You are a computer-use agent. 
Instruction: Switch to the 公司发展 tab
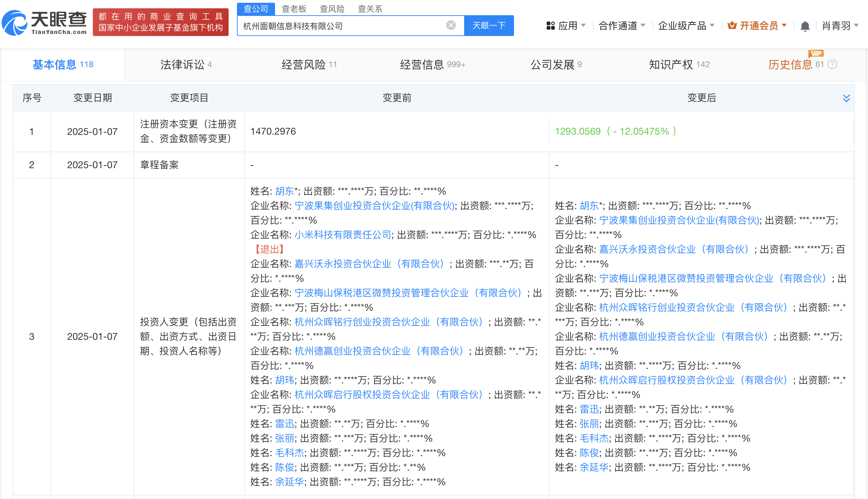(556, 65)
